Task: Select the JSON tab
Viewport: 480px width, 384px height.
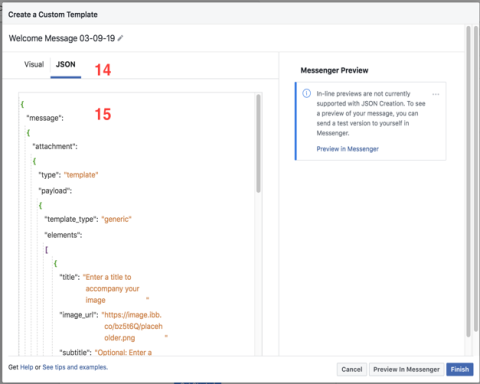Action: (66, 64)
